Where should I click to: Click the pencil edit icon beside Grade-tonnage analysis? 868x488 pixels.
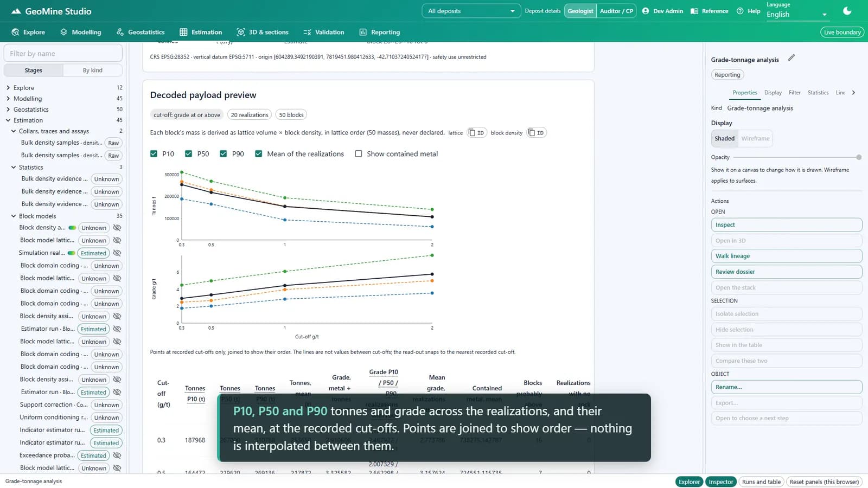(x=792, y=57)
